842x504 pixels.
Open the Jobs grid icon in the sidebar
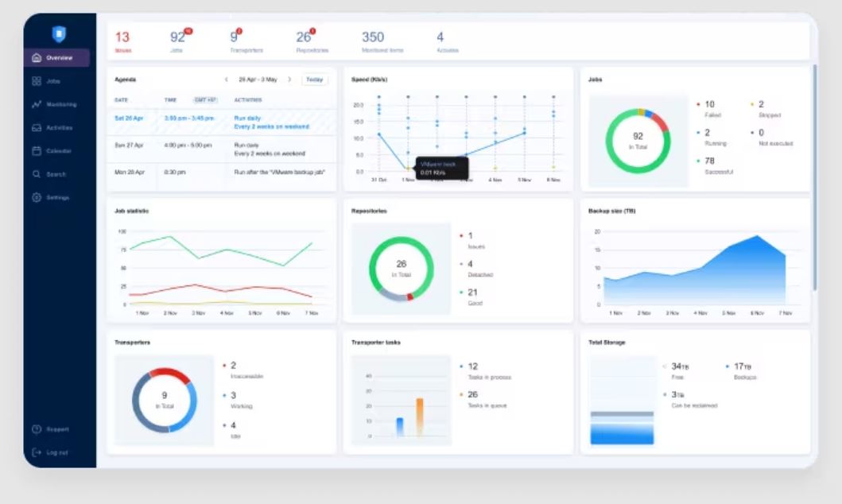37,81
